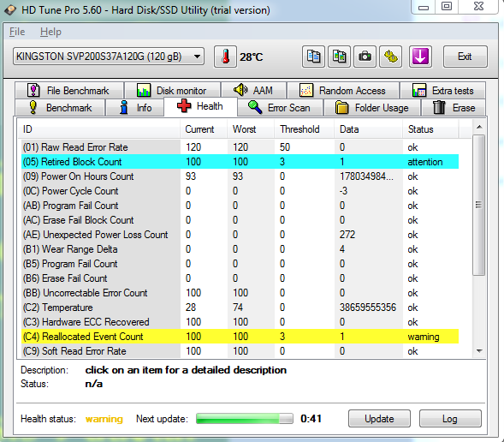Select the Raw Read Error Rate row
The height and width of the screenshot is (442, 504).
(x=240, y=147)
